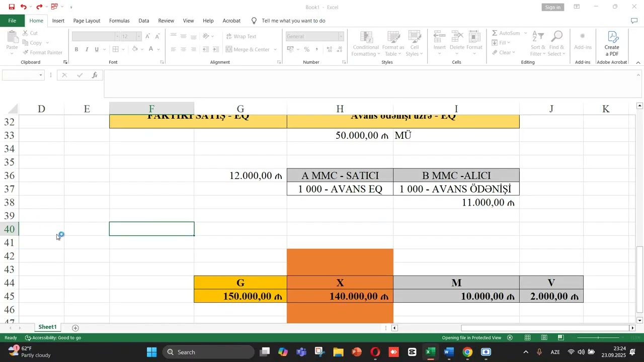This screenshot has width=644, height=362.
Task: Click the Insert Function fx icon
Action: click(x=95, y=75)
